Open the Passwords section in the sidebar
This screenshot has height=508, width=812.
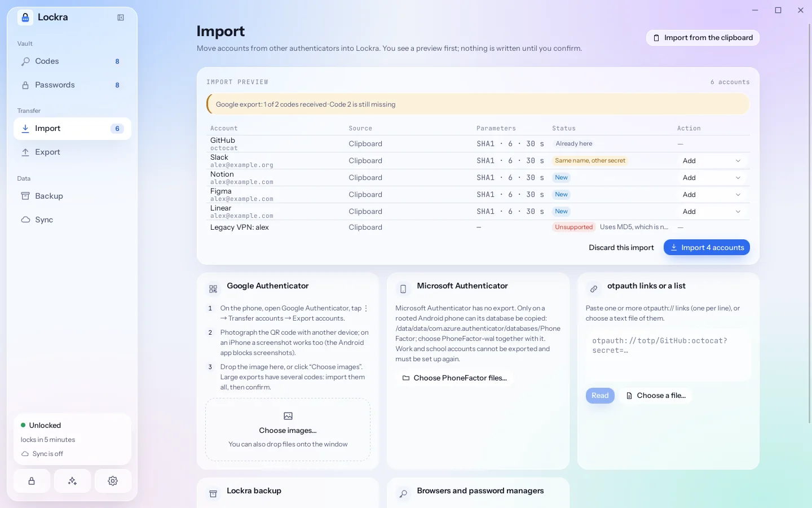72,85
